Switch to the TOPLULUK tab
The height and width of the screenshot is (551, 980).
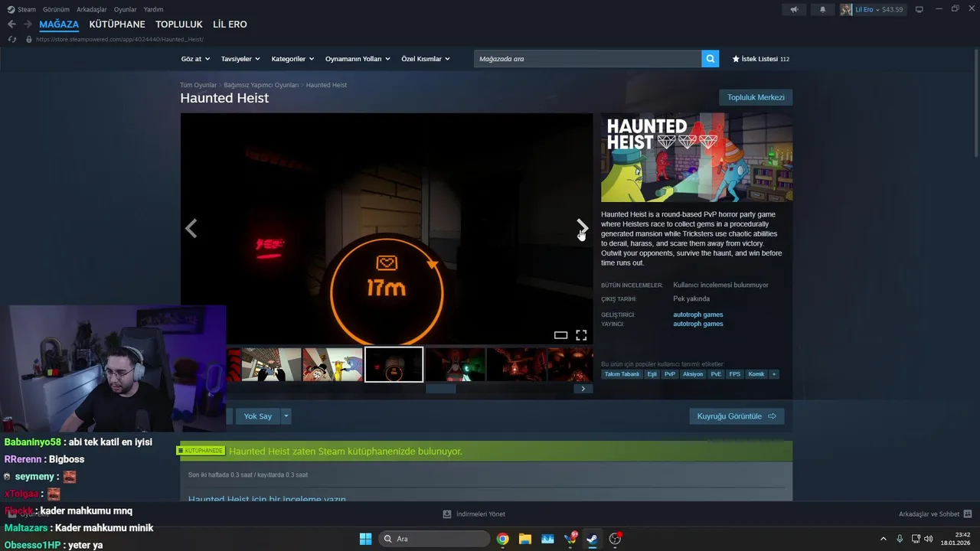click(179, 24)
